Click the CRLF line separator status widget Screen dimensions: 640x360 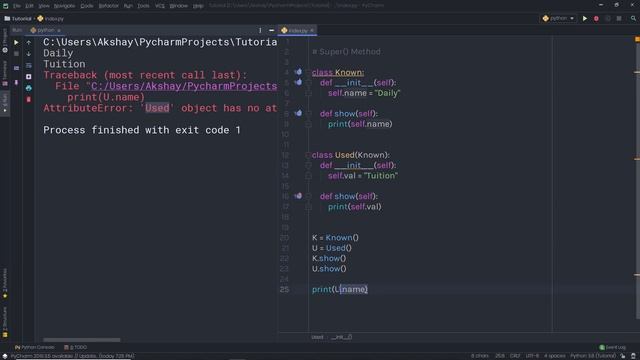tap(515, 356)
